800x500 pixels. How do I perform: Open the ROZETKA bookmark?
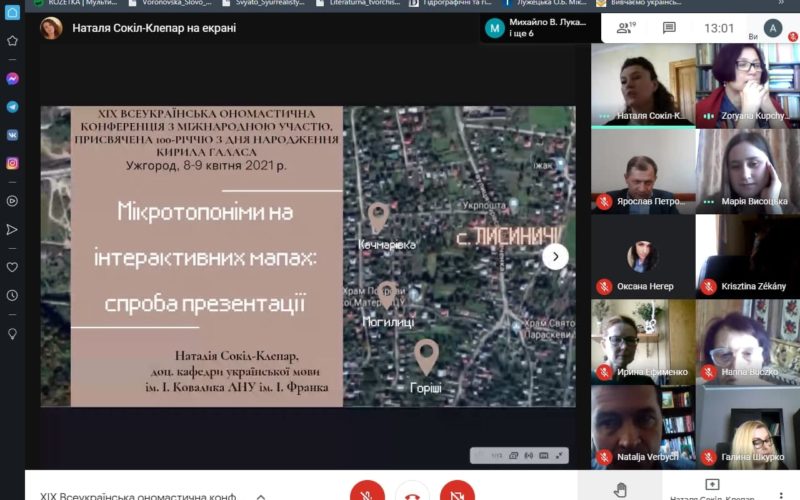tap(76, 3)
